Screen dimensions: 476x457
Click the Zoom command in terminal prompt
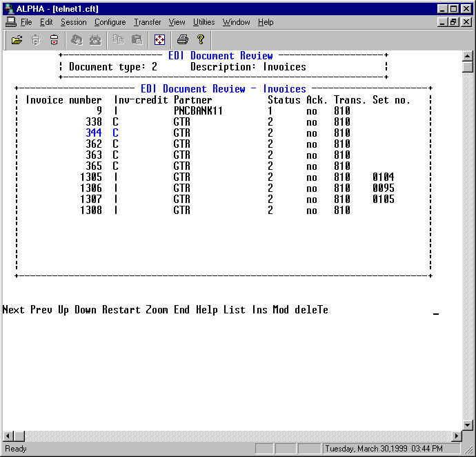[x=156, y=310]
